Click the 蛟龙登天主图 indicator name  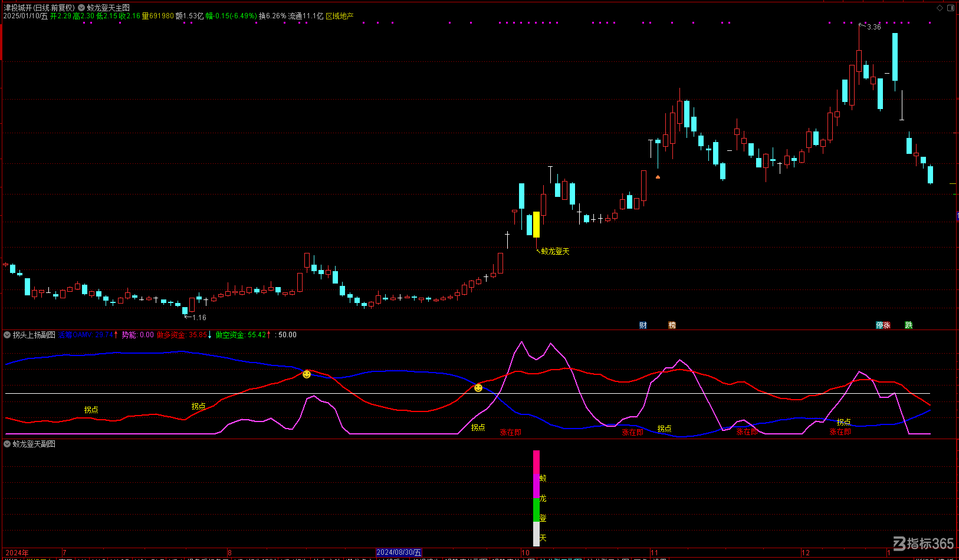tap(109, 8)
